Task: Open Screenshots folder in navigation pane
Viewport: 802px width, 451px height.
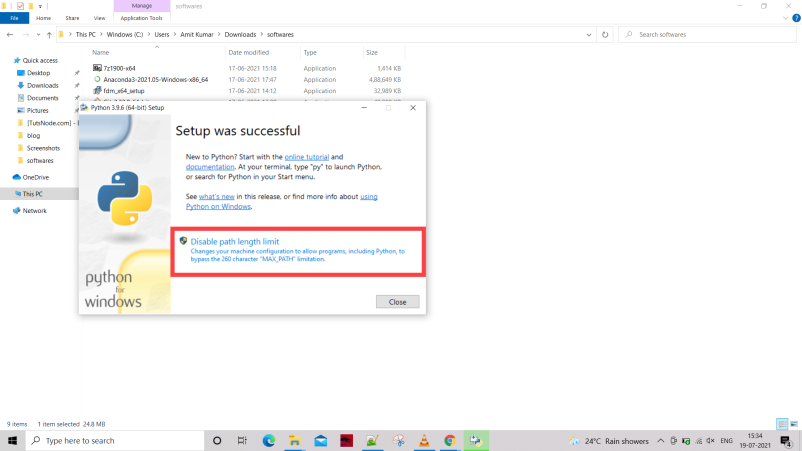Action: click(43, 148)
